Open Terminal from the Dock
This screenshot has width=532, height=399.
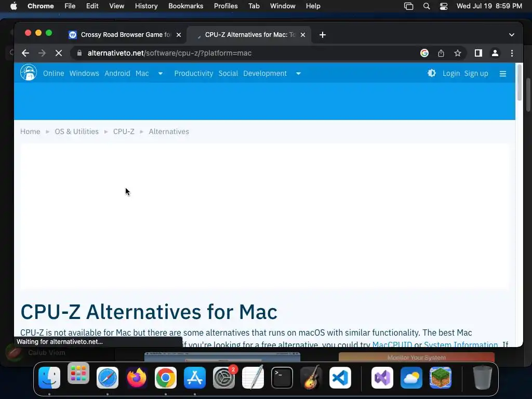pyautogui.click(x=282, y=377)
